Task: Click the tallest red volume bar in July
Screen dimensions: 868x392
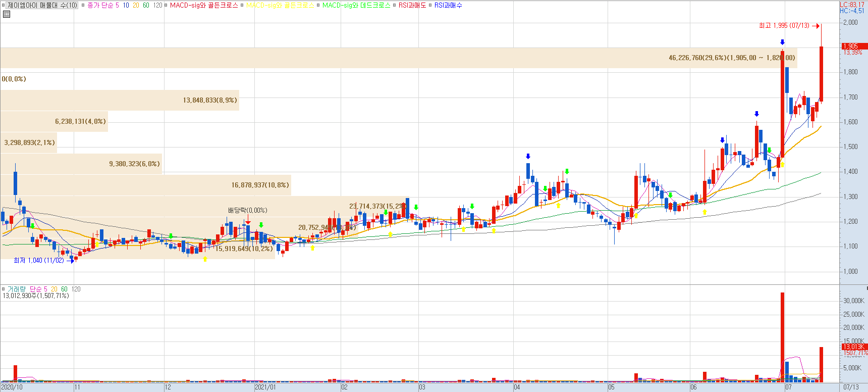Action: click(x=782, y=337)
